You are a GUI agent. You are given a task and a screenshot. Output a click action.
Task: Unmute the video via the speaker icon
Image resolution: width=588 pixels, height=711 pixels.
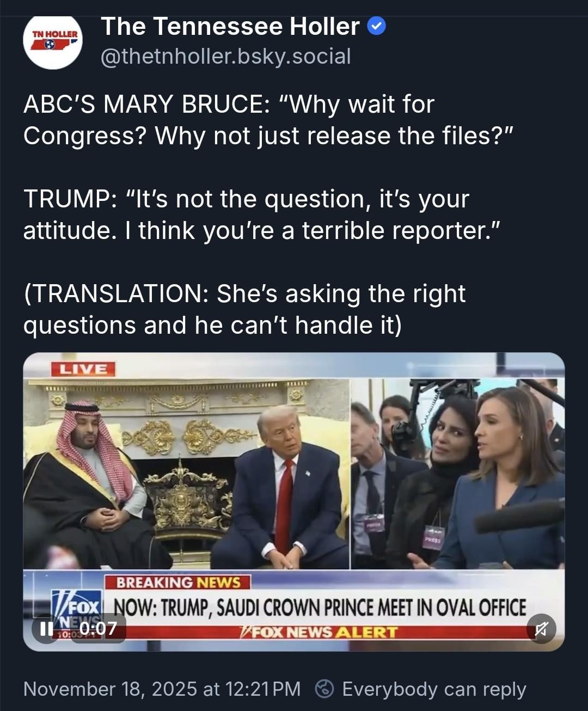click(541, 629)
